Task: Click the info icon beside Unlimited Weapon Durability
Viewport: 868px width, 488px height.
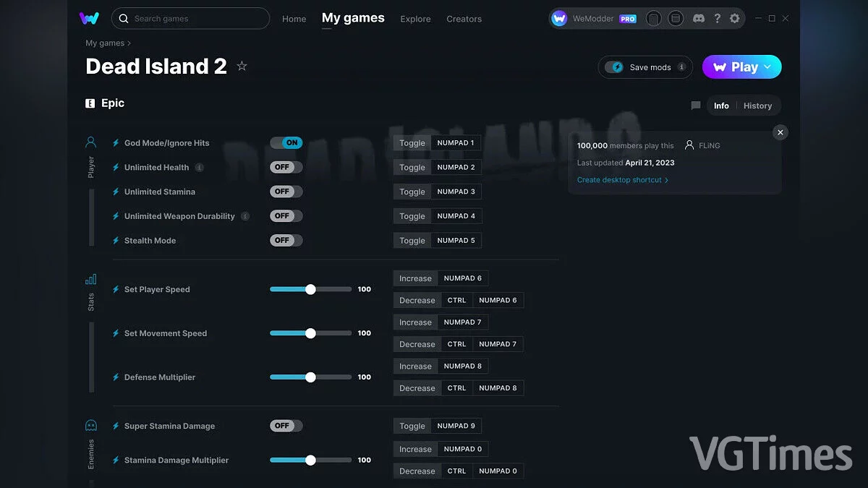Action: tap(245, 216)
